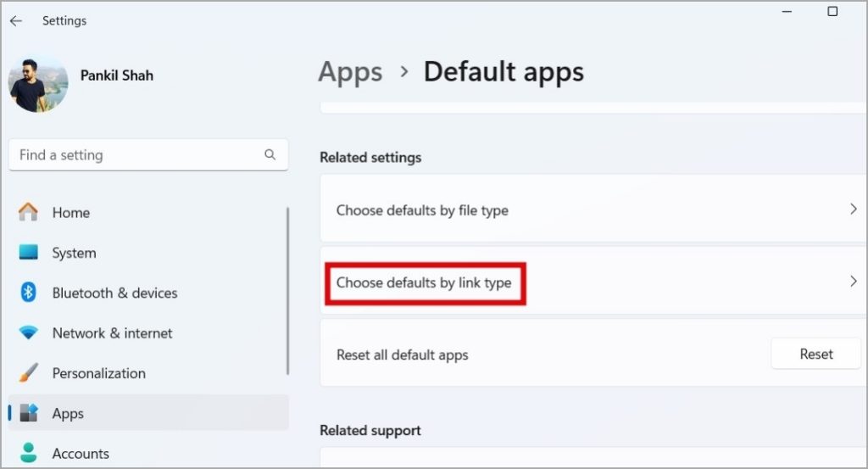Open Choose defaults by file type
This screenshot has height=469, width=868.
tap(594, 209)
